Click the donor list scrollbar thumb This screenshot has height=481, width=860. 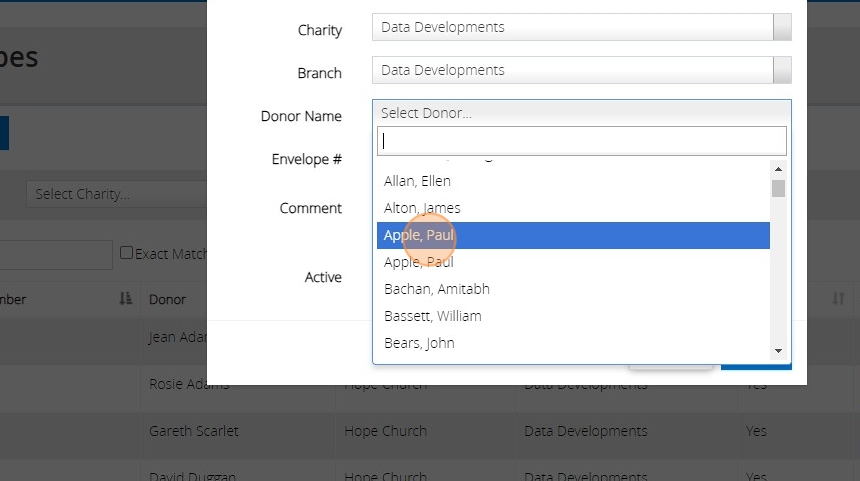coord(778,188)
